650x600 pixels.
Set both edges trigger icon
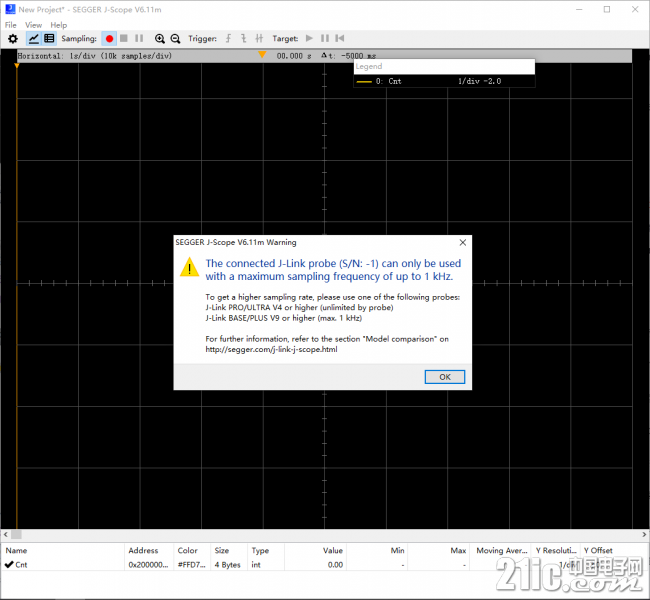tap(259, 38)
